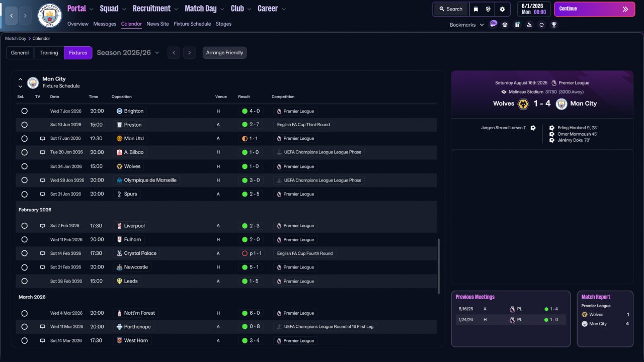Open the Search button

(450, 9)
